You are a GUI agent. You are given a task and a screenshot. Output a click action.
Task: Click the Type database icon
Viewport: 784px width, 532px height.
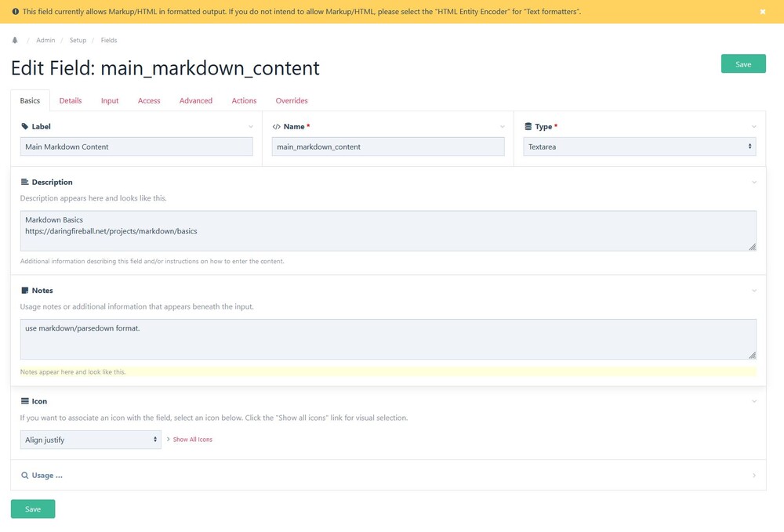point(528,126)
